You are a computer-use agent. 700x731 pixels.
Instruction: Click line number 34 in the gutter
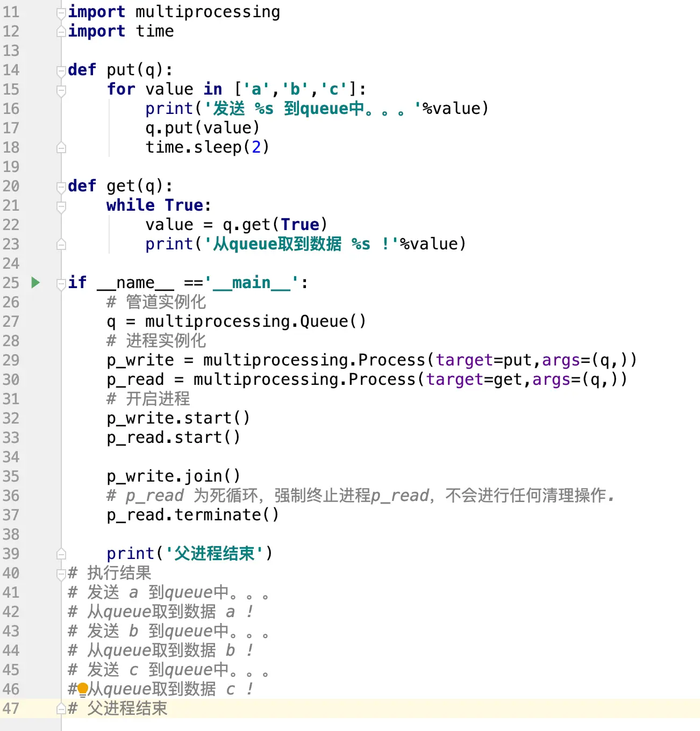click(x=11, y=457)
